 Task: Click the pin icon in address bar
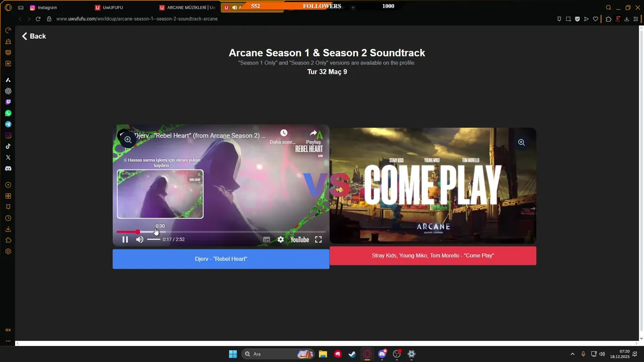tap(559, 19)
